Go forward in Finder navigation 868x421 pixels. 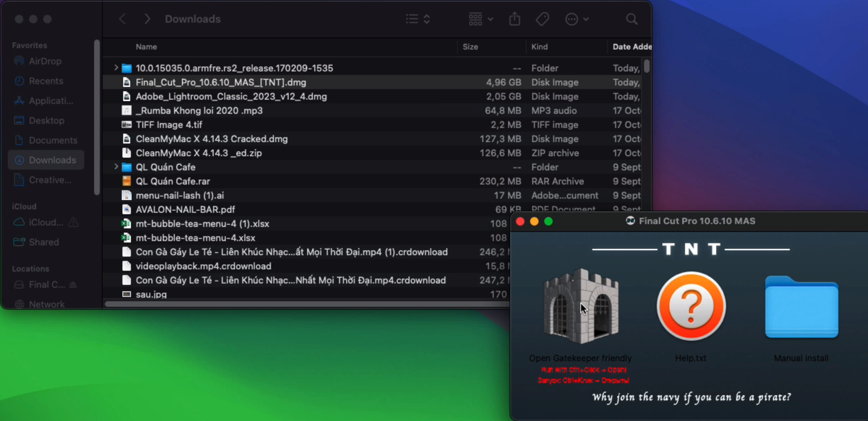click(x=147, y=19)
